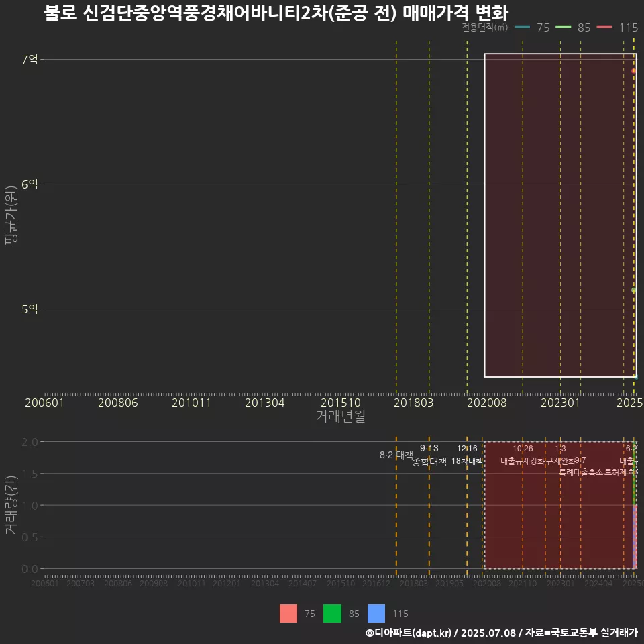Click the 2.0 volume axis label
Image resolution: width=644 pixels, height=644 pixels.
pos(30,442)
